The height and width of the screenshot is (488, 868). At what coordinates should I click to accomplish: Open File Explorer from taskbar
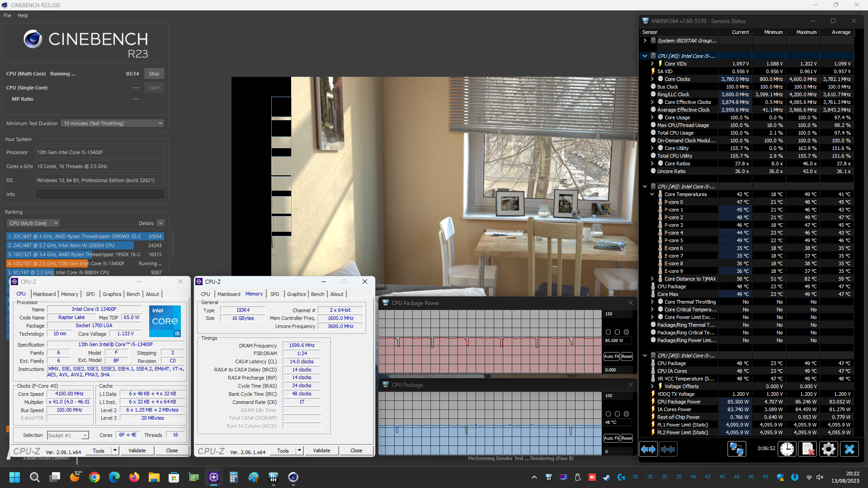click(154, 477)
